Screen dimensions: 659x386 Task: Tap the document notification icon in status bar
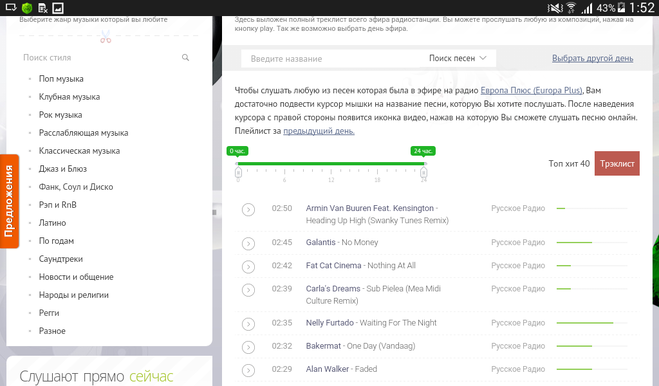coord(42,8)
